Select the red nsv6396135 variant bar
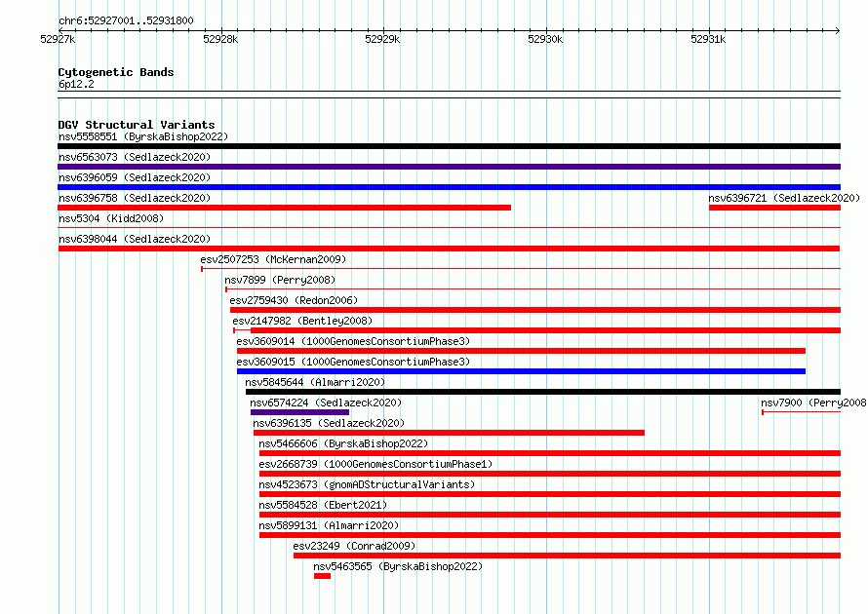 (449, 433)
